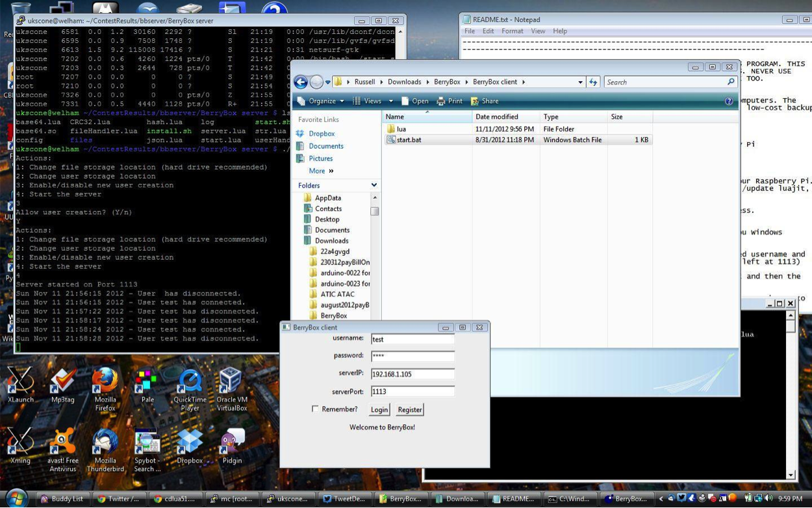Click the Explorer back arrow button
Viewport: 812px width, 508px height.
tap(300, 82)
